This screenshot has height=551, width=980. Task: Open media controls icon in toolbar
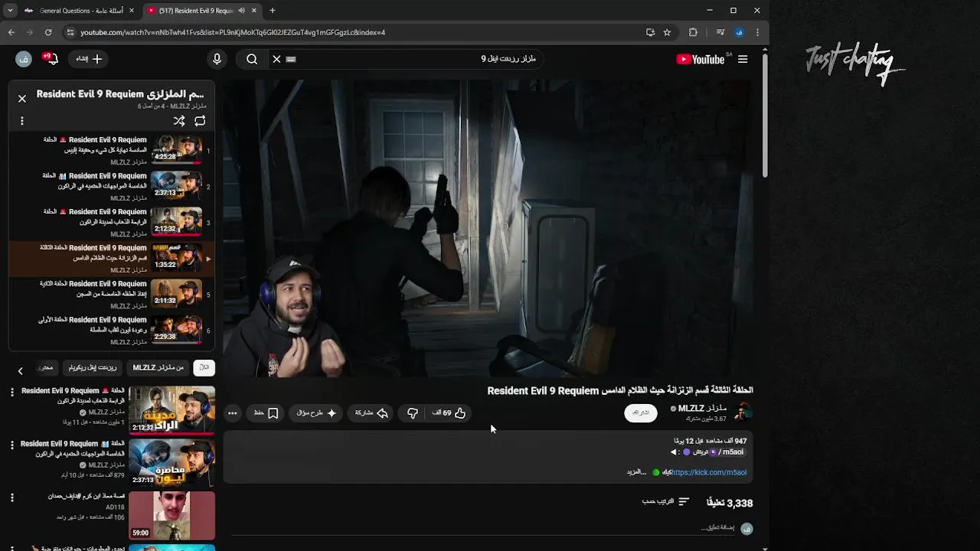720,32
